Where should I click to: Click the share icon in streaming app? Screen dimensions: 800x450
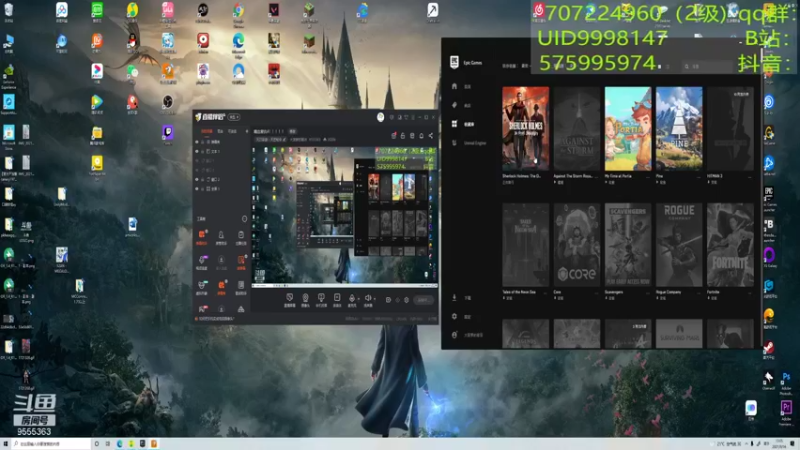431,135
